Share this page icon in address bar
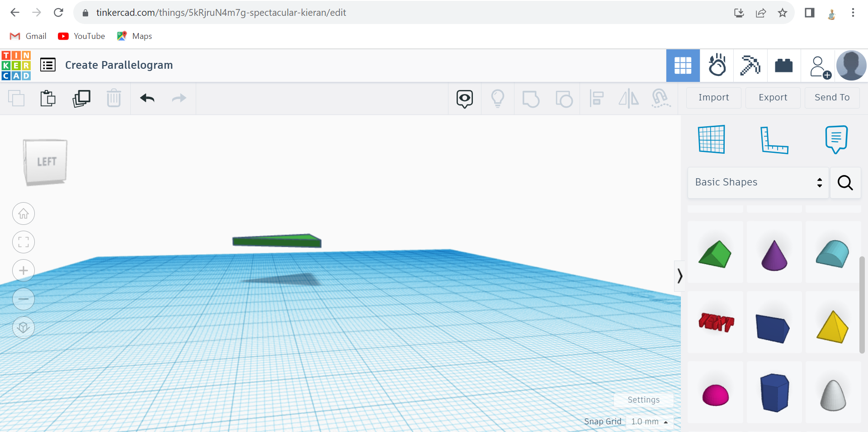This screenshot has height=432, width=868. [x=761, y=13]
